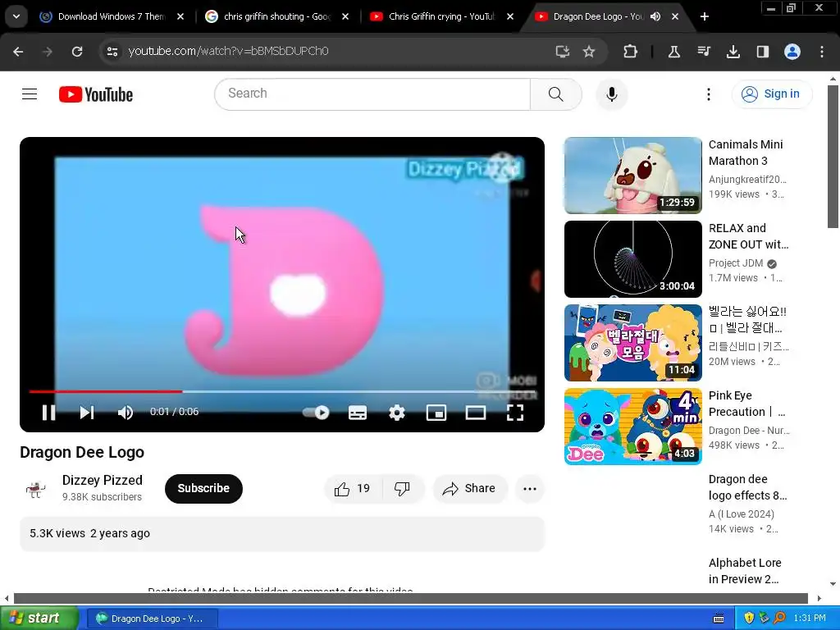Mute the video player volume

point(126,413)
